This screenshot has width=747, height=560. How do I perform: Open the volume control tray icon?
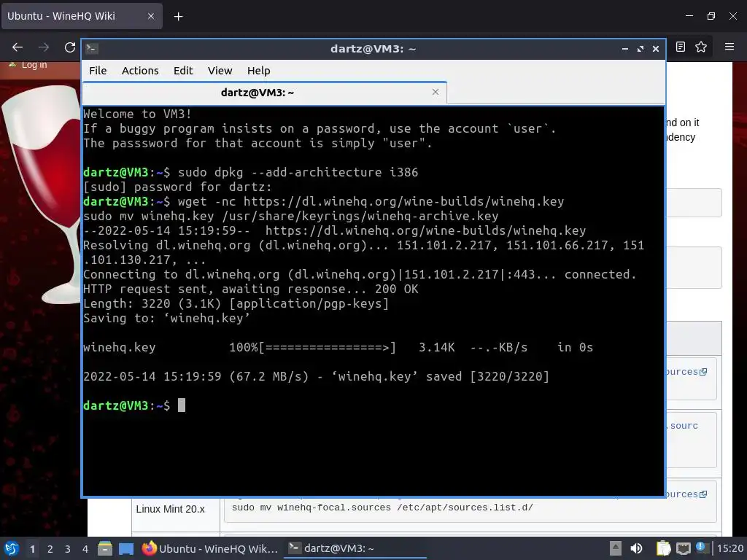click(x=636, y=548)
